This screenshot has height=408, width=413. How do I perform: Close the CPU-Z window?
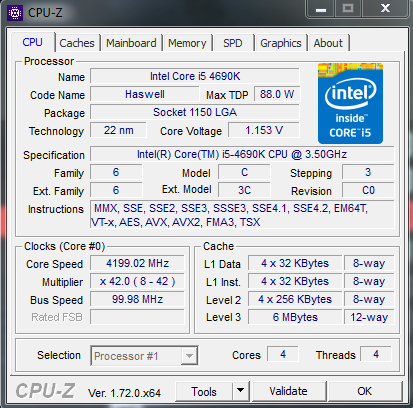(x=385, y=9)
